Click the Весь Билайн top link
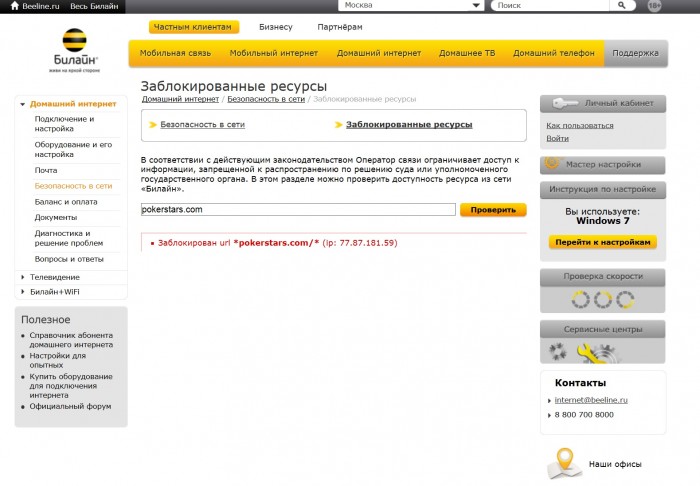This screenshot has width=700, height=486. click(94, 6)
